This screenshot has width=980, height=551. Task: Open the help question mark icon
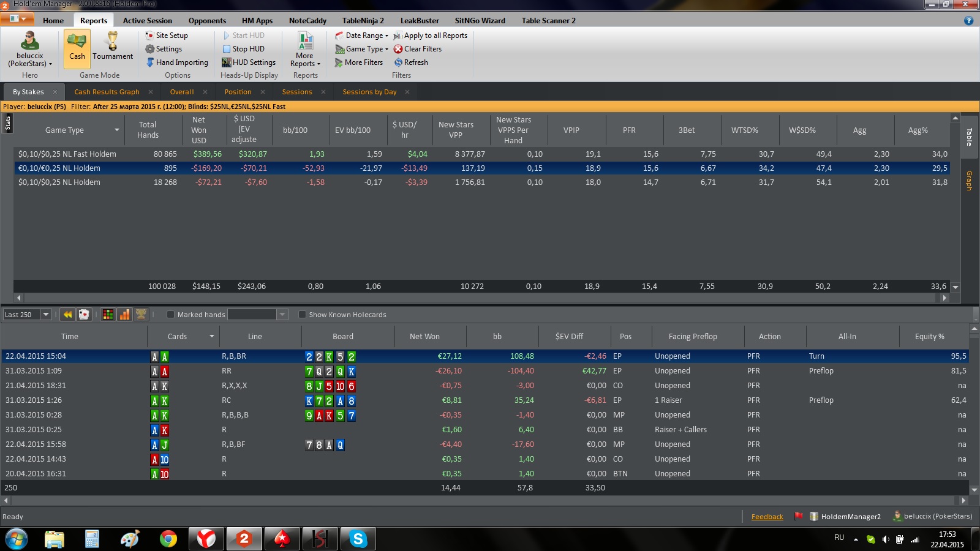tap(968, 20)
